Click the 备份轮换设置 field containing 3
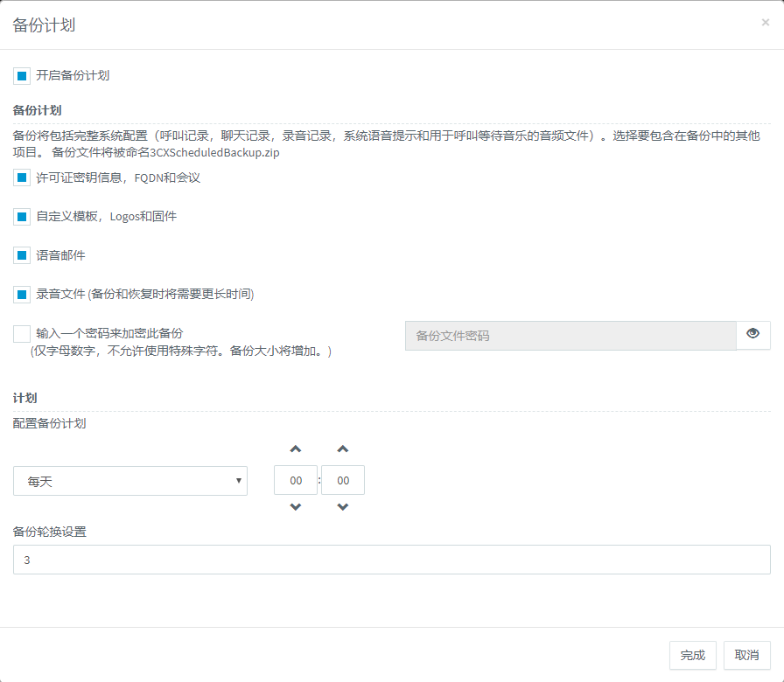 391,560
